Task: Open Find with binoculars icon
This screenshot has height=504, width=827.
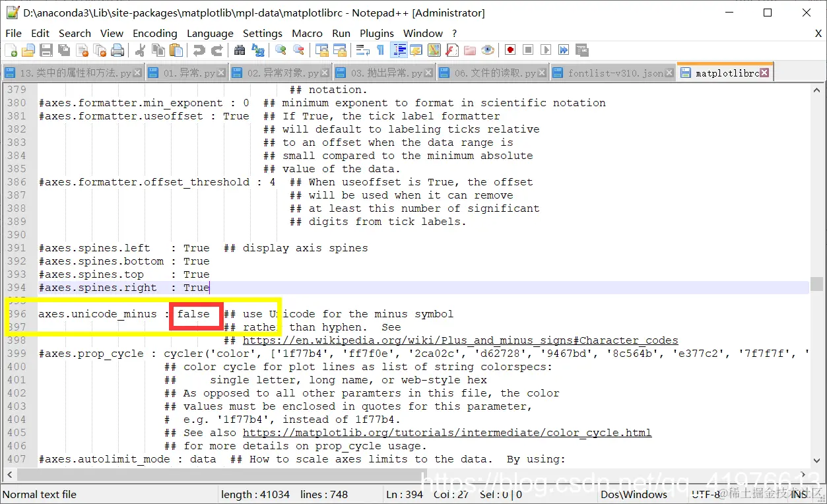Action: (240, 50)
